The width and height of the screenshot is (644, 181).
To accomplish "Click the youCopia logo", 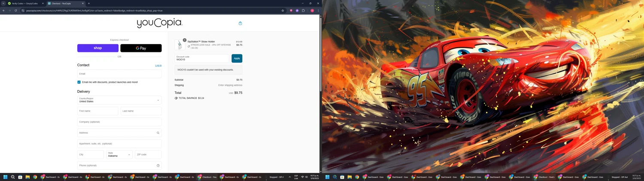I will point(159,23).
